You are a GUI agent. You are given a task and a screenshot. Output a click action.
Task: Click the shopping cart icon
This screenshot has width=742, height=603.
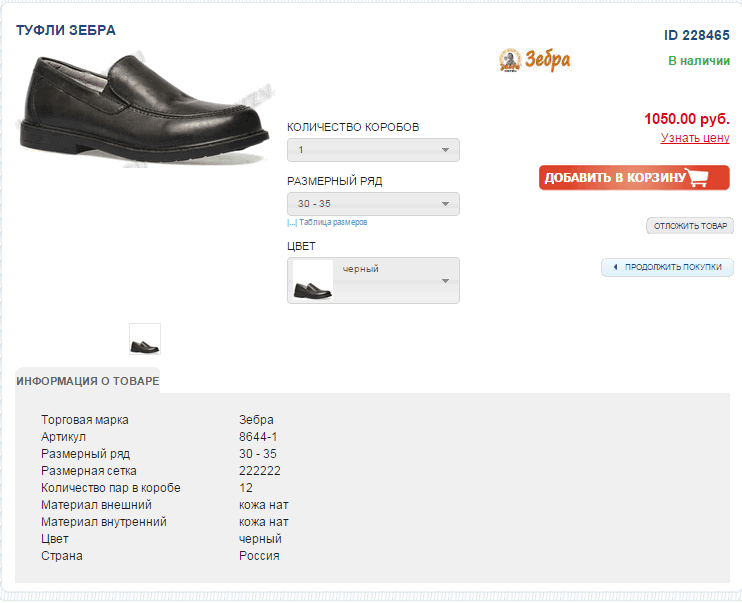pos(698,178)
